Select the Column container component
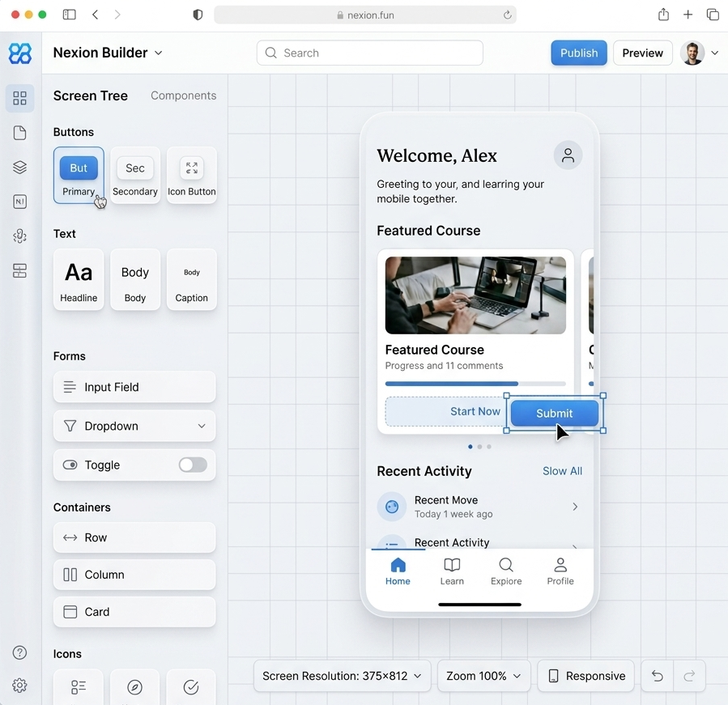Screen dimensions: 728x705 (x=134, y=575)
